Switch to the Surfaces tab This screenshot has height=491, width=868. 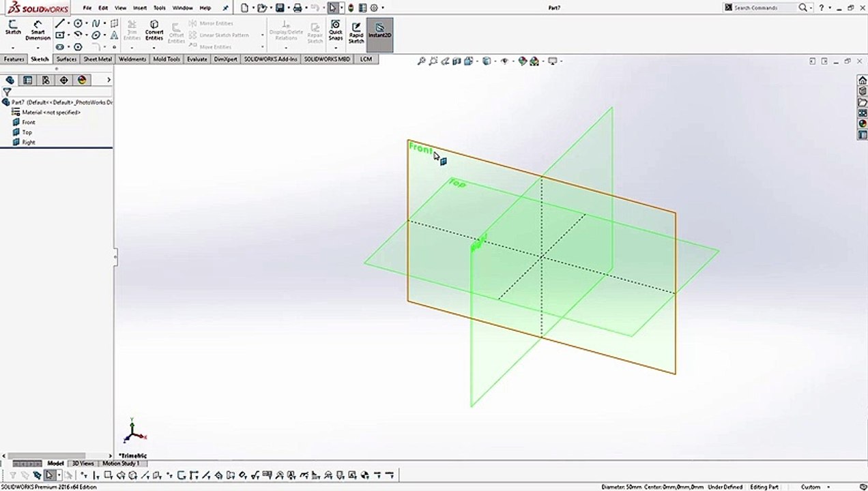(66, 59)
